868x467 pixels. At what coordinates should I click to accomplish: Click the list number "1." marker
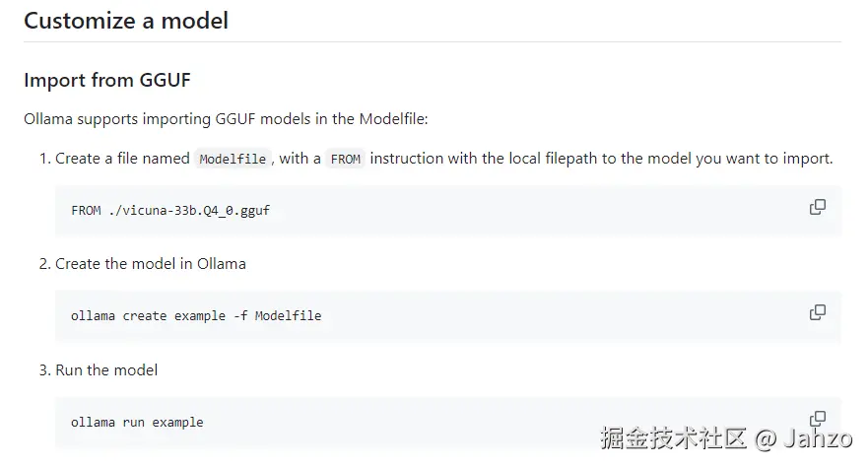pyautogui.click(x=44, y=158)
